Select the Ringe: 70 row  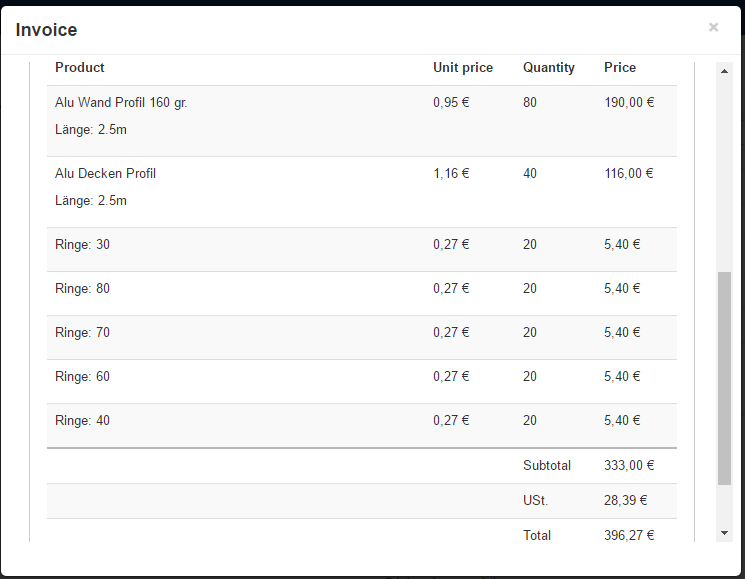coord(83,332)
